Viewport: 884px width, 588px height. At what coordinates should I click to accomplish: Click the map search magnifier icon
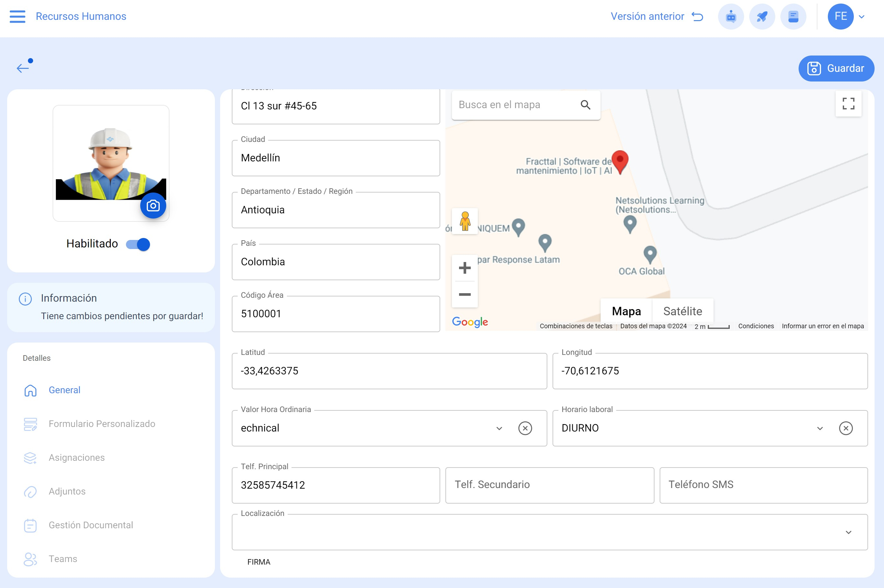coord(585,105)
